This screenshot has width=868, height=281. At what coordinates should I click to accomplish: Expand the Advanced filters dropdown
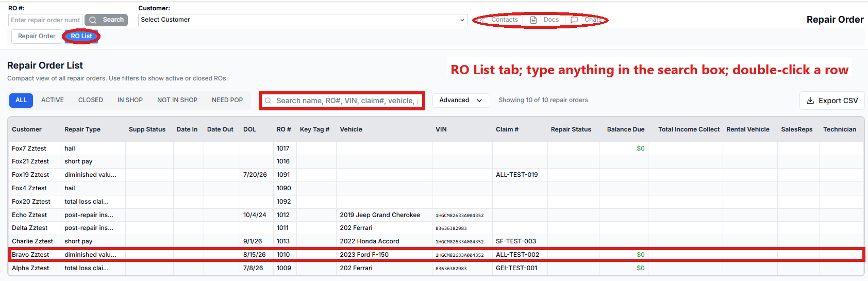pos(460,100)
